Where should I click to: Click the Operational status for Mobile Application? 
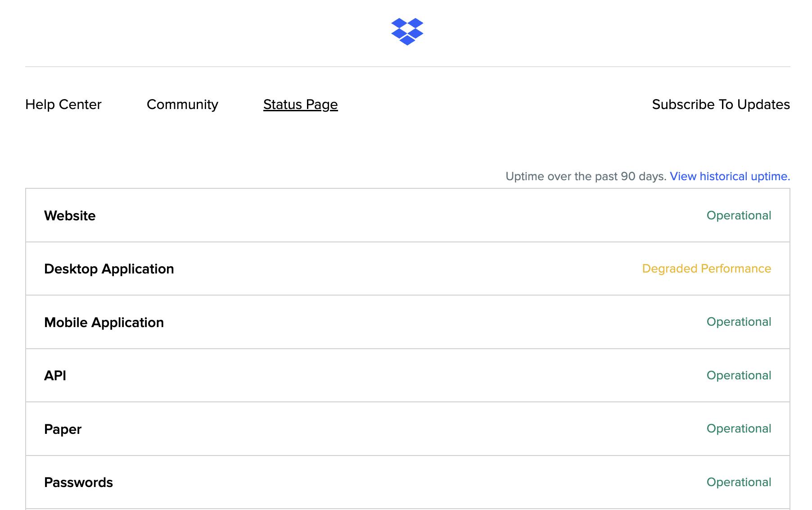(x=739, y=322)
